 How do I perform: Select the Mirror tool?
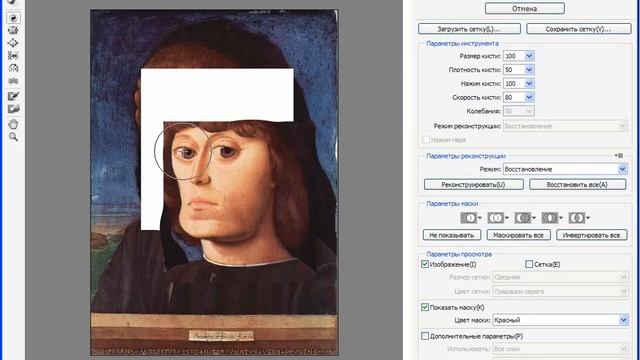pos(13,68)
